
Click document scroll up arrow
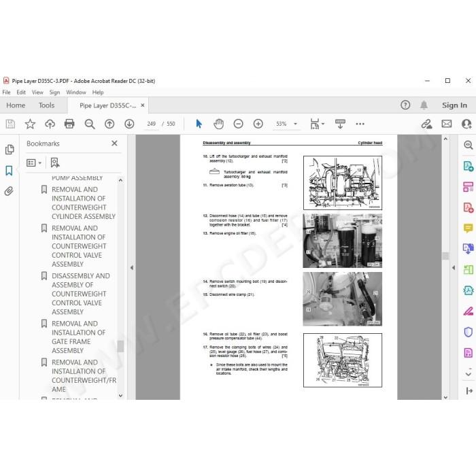tap(445, 139)
